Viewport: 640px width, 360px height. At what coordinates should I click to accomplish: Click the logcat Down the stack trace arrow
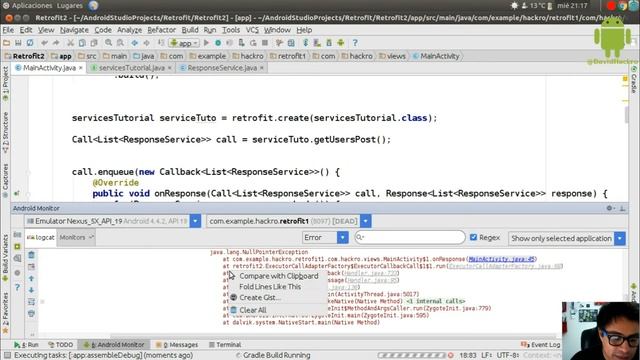pos(31,290)
